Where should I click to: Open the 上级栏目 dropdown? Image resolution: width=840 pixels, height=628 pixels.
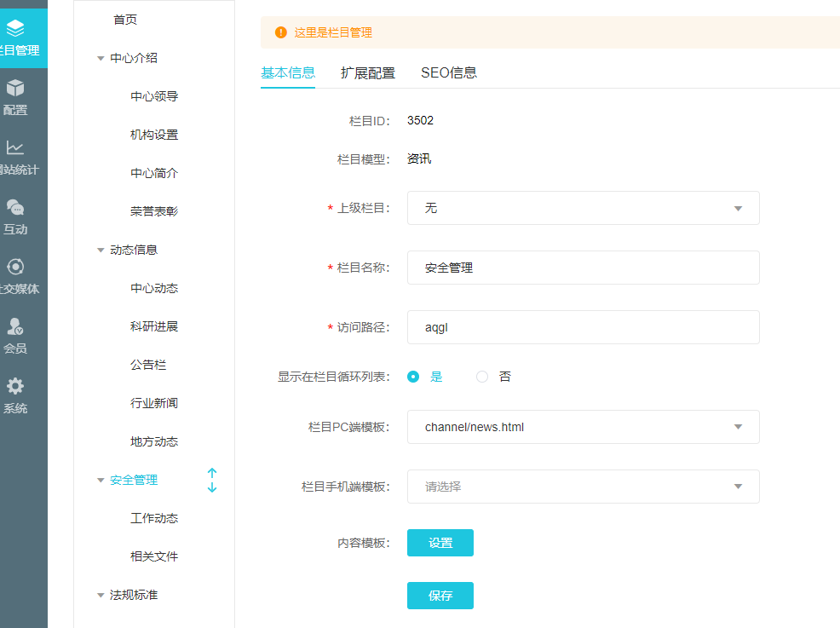[583, 208]
